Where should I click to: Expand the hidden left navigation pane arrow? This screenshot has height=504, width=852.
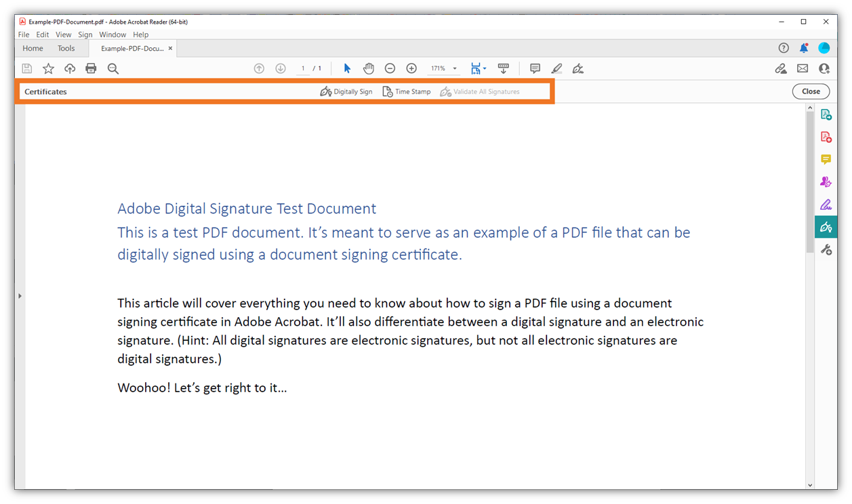point(20,295)
